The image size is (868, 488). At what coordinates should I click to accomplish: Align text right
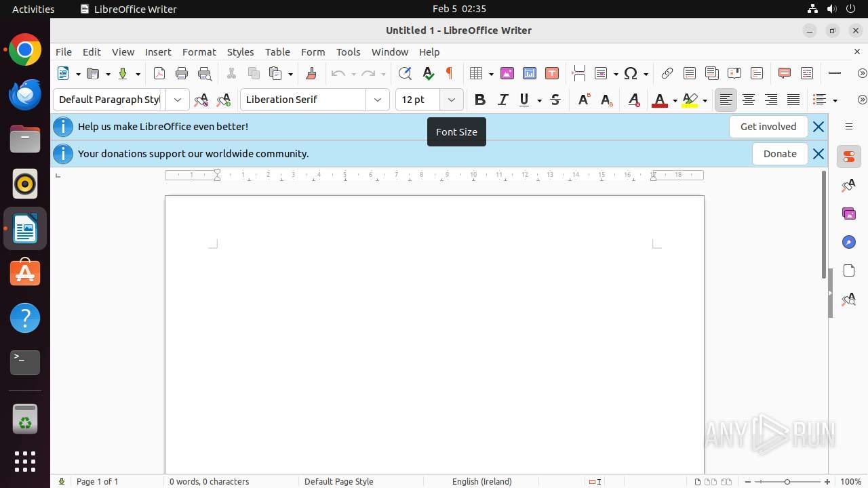pos(771,100)
